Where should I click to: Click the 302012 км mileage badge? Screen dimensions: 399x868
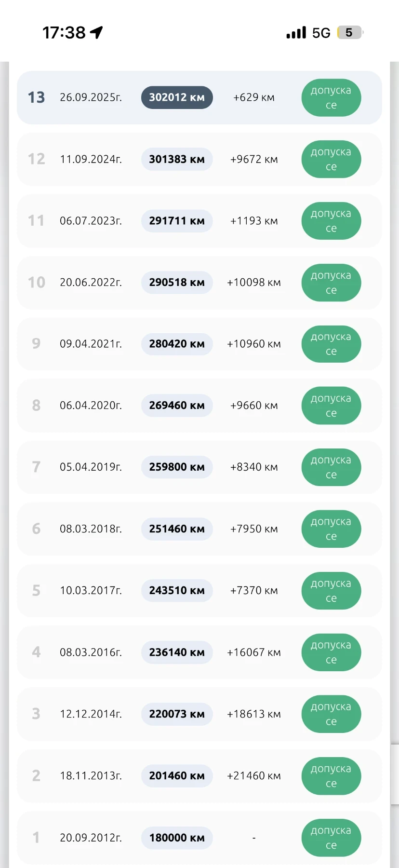tap(177, 97)
